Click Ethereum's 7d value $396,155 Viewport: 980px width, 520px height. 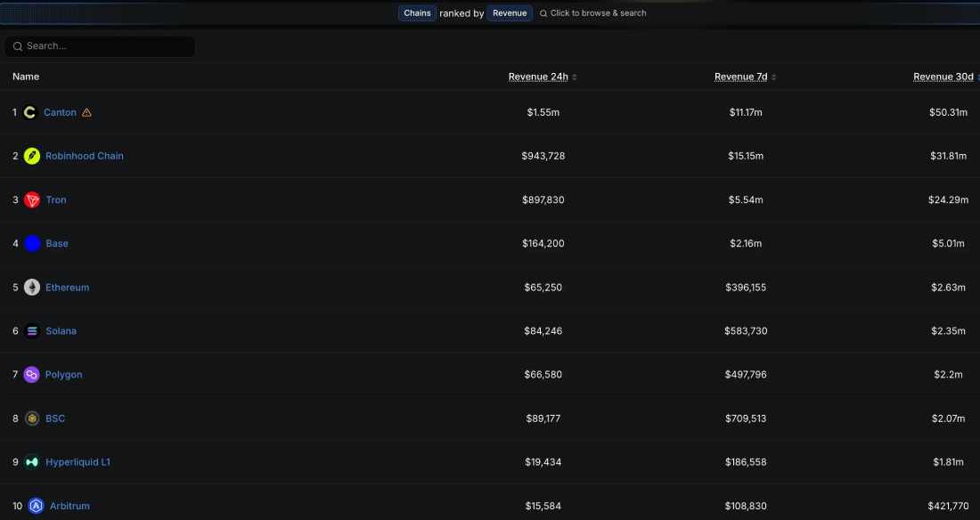746,288
